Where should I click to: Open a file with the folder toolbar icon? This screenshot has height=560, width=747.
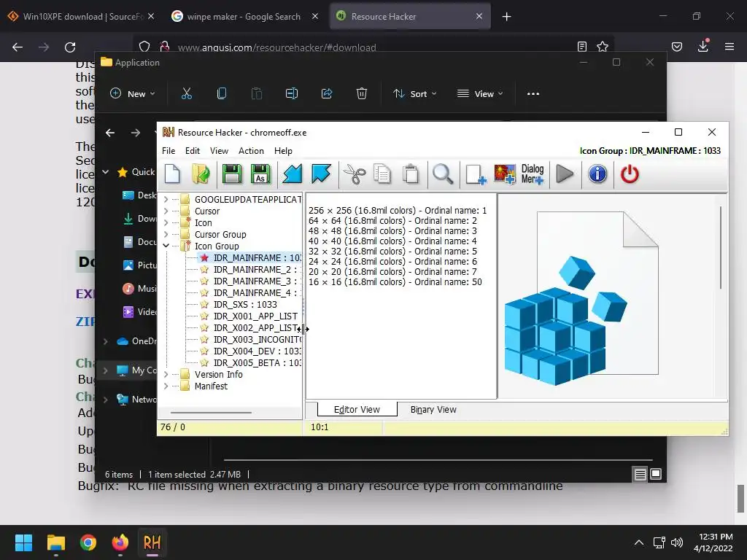pyautogui.click(x=201, y=174)
